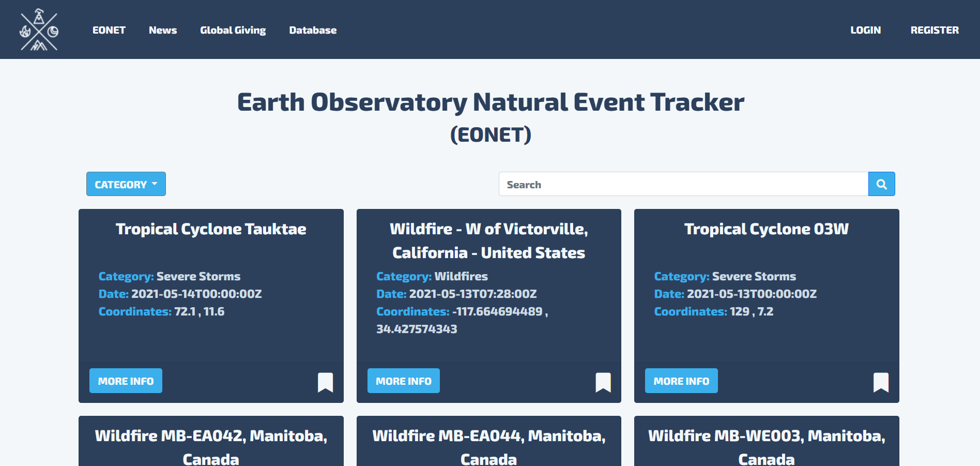Open the Global Giving page
The width and height of the screenshot is (980, 466).
(233, 30)
